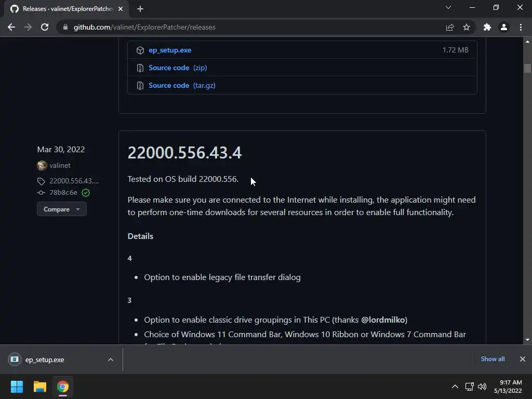Open the tag 22000.556.43... link
532x399 pixels.
coord(74,181)
